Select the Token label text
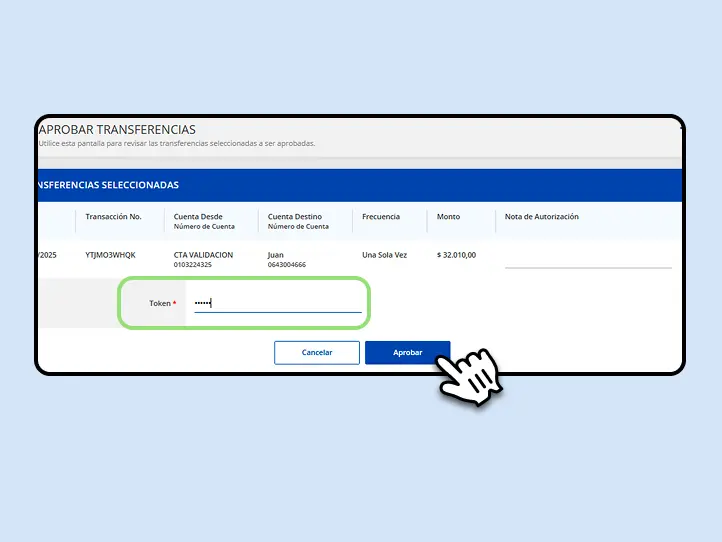This screenshot has width=722, height=542. click(x=160, y=303)
